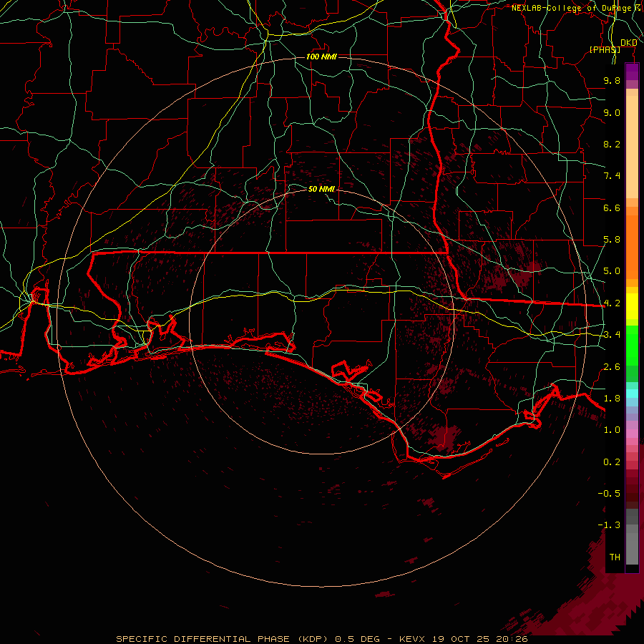
Task: Pick the bright yellow color scale segment
Action: click(632, 306)
